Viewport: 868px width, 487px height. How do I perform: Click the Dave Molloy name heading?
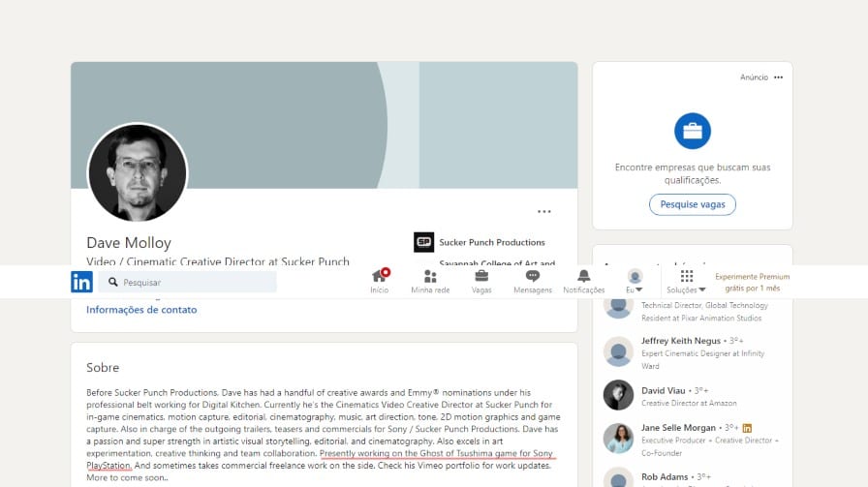[x=129, y=243]
